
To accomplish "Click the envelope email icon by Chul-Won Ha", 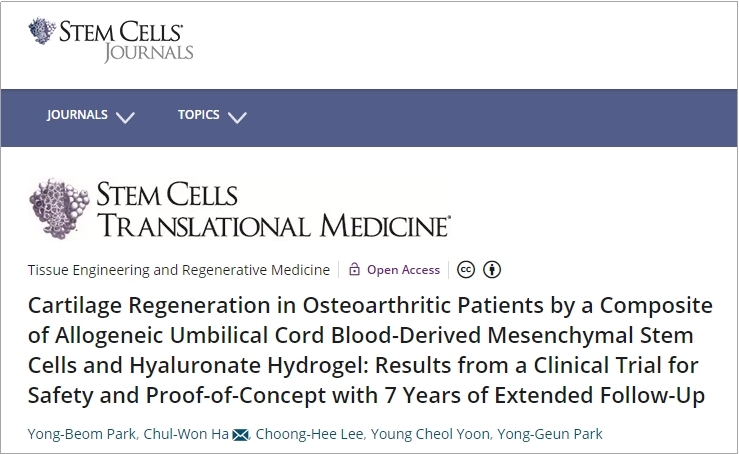I will coord(240,435).
